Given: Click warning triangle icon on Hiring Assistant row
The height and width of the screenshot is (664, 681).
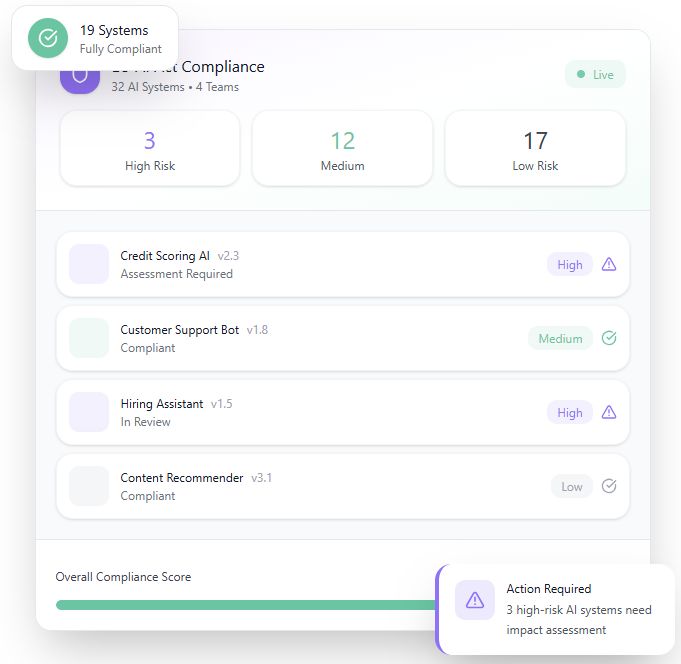Looking at the screenshot, I should click(609, 413).
